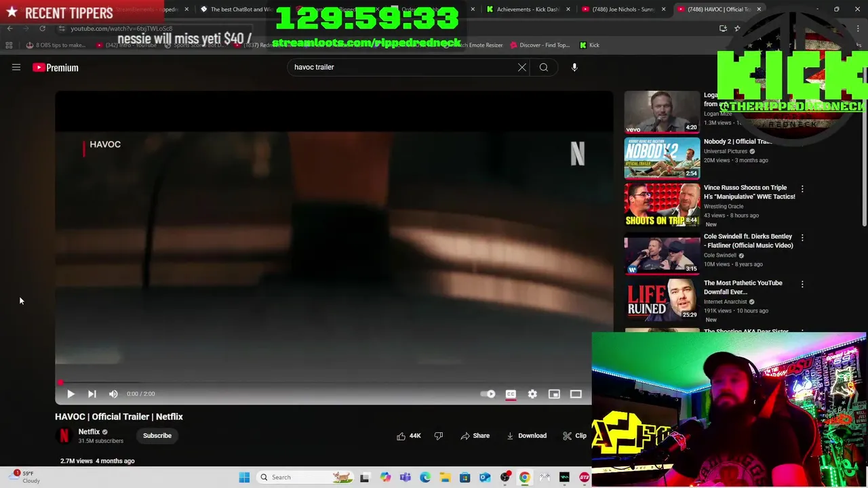This screenshot has height=488, width=868.
Task: Switch to Achievements - Kick Dashboard tab
Action: click(x=530, y=9)
